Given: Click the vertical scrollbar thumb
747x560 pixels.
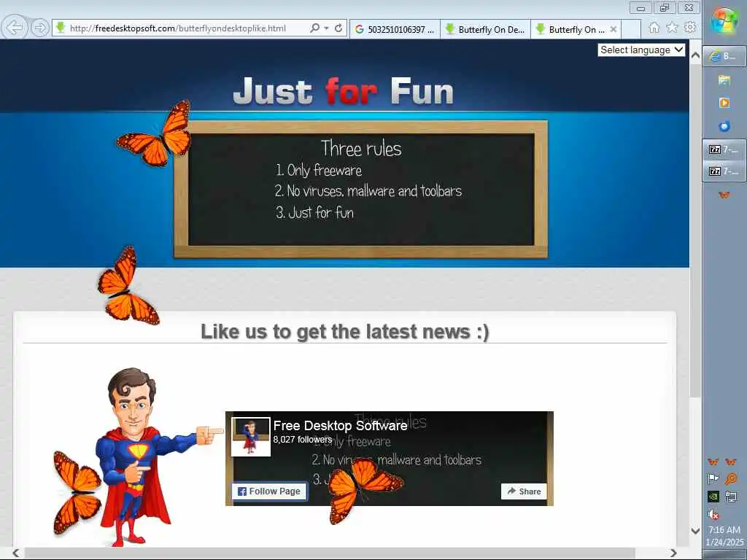Looking at the screenshot, I should pos(695,230).
